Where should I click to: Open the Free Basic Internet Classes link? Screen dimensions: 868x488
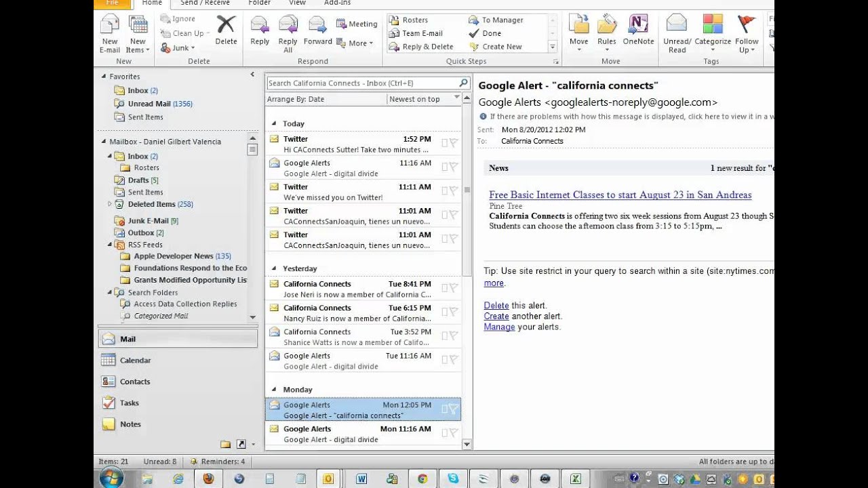point(620,195)
